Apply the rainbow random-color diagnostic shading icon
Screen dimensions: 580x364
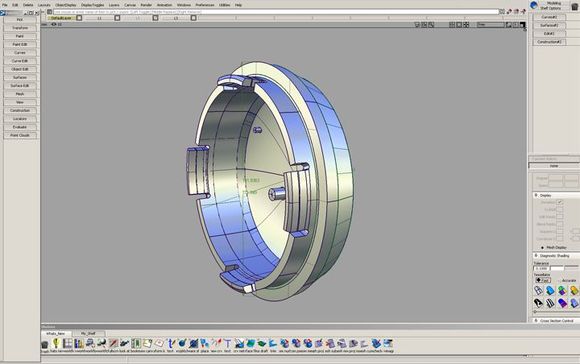coord(562,290)
